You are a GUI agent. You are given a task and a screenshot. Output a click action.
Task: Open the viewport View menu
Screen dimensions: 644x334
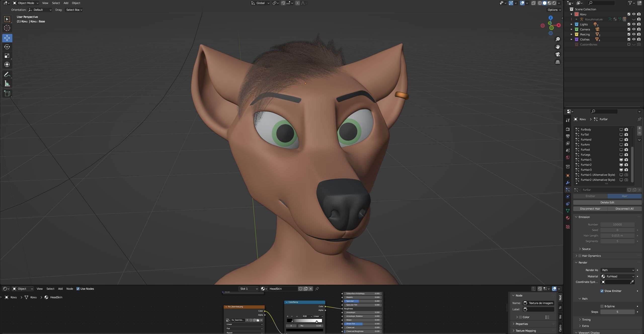tap(45, 3)
